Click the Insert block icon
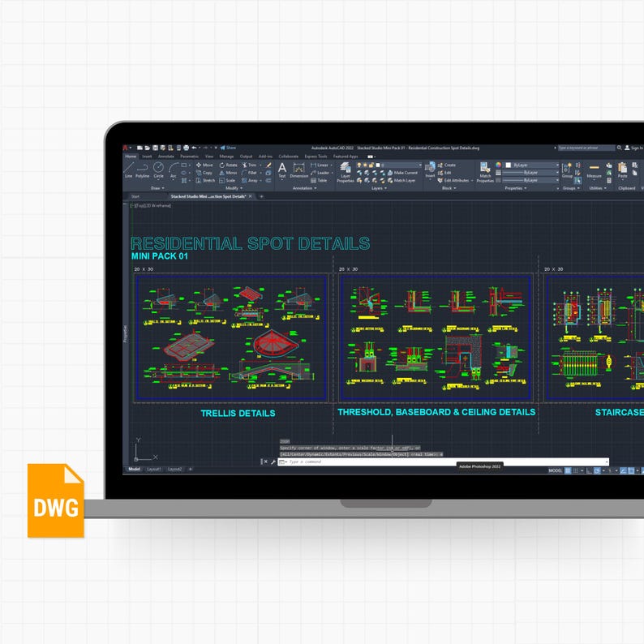The width and height of the screenshot is (644, 644). point(430,169)
